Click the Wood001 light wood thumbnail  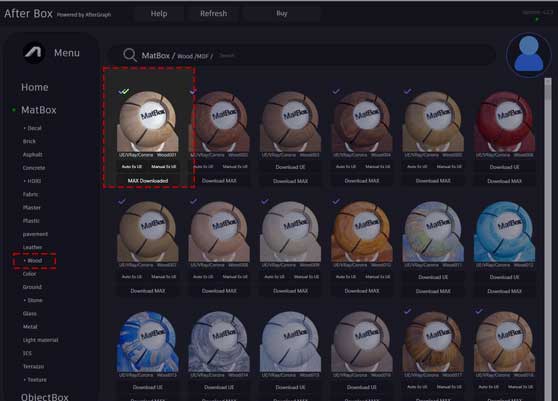(148, 121)
